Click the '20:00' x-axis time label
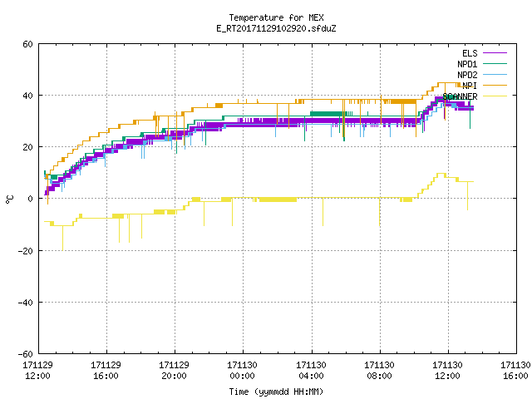The width and height of the screenshot is (532, 399). [174, 376]
